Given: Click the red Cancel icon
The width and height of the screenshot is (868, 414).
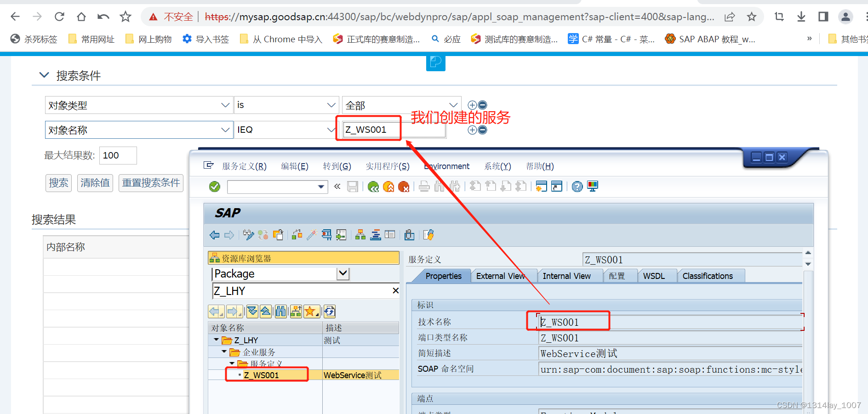Looking at the screenshot, I should tap(404, 187).
